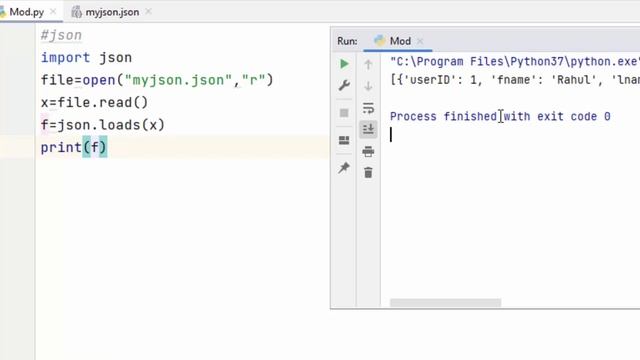Toggle soft-wrap in the Run console
Screen dimensions: 640x360
(368, 108)
